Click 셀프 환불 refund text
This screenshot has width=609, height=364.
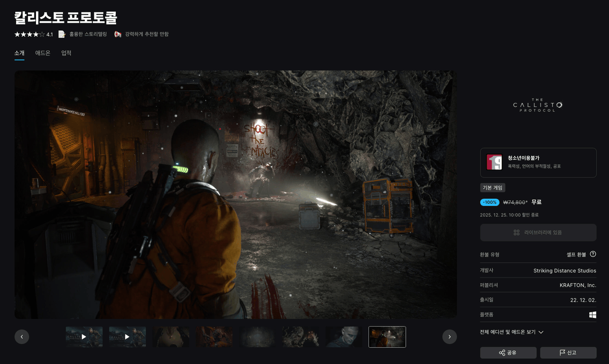pyautogui.click(x=576, y=254)
